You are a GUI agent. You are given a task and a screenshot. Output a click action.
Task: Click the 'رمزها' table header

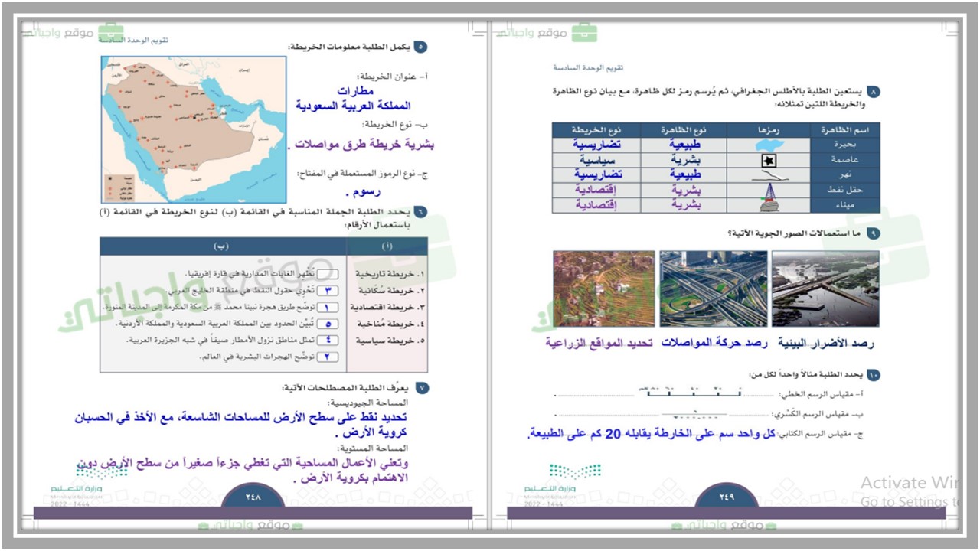[x=767, y=129]
